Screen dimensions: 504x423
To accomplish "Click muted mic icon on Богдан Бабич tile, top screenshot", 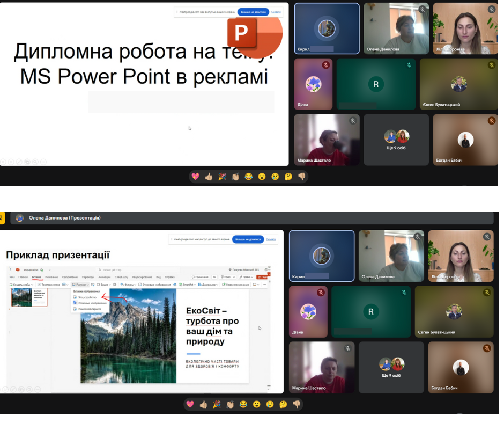I will click(492, 121).
